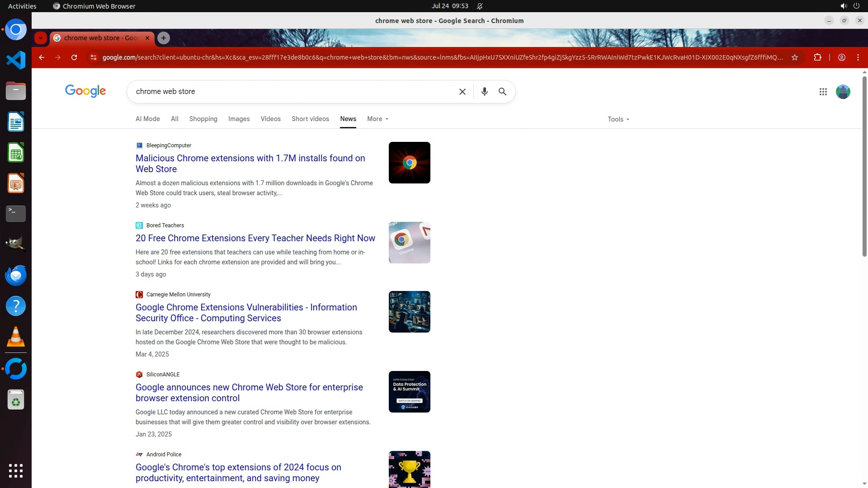Switch to the Images tab
This screenshot has height=488, width=868.
239,119
